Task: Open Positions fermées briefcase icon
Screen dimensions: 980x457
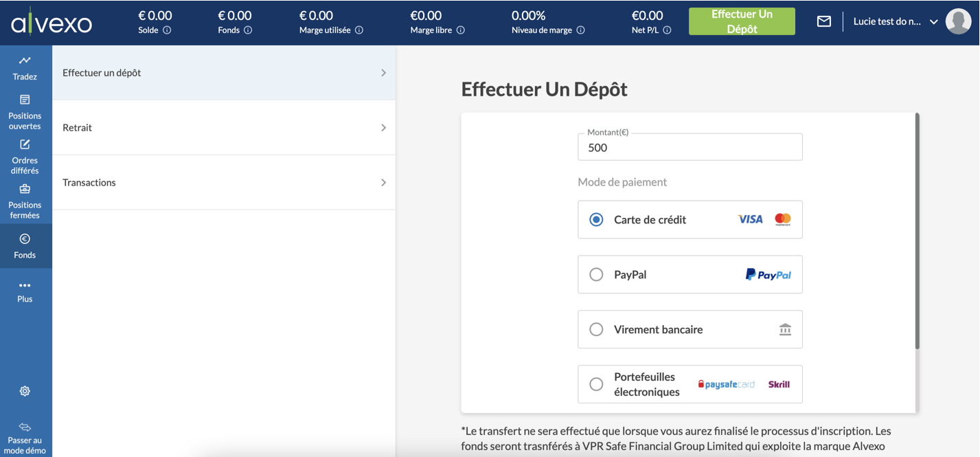Action: click(x=25, y=190)
